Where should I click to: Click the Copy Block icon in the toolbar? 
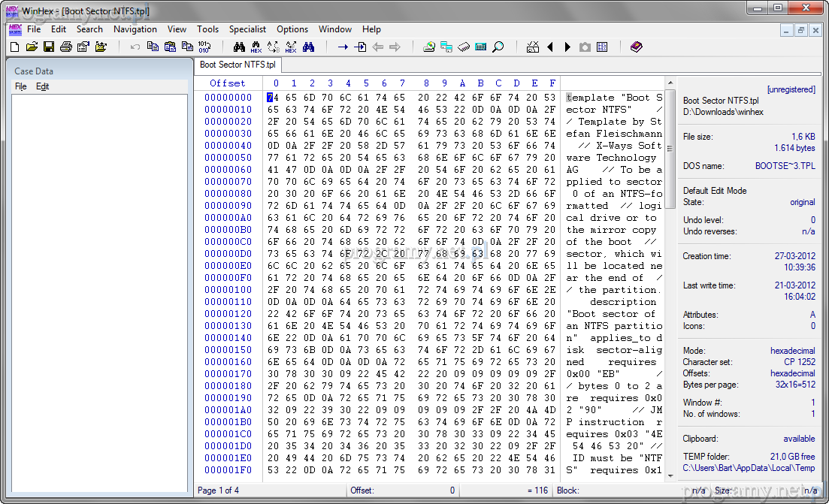[x=153, y=47]
